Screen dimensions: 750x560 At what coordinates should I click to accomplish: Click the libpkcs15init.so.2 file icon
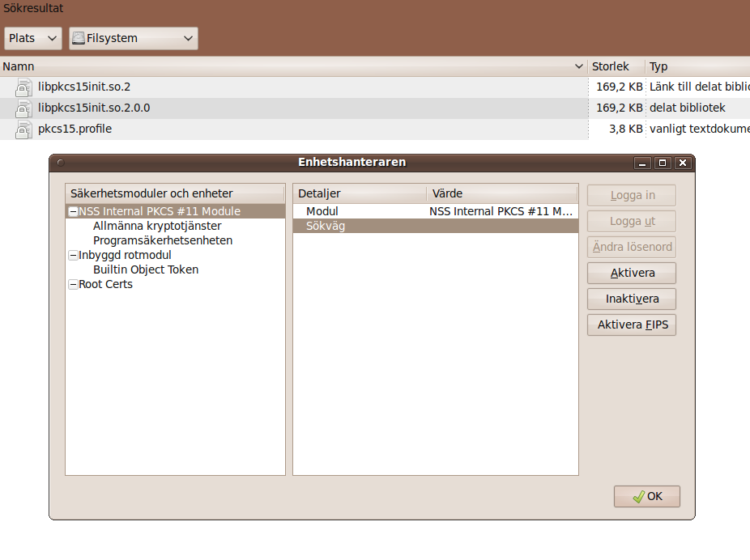tap(23, 87)
